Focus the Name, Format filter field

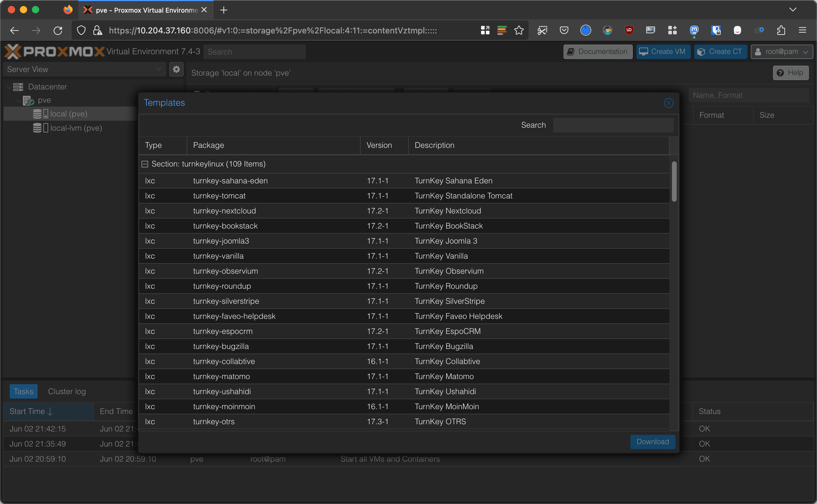[749, 95]
